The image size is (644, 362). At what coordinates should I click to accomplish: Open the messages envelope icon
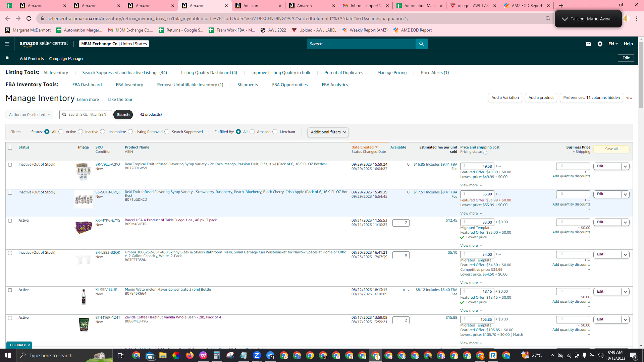click(x=588, y=44)
